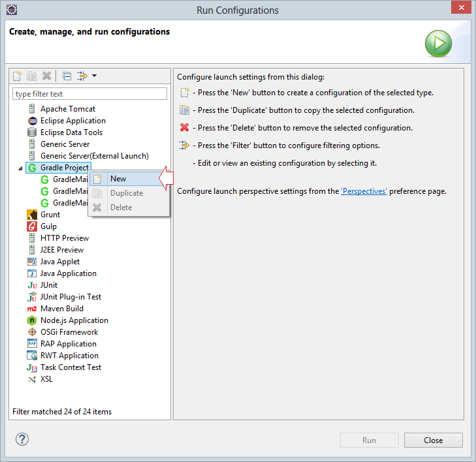Select the Apache Tomcat icon
Viewport: 476px width, 462px height.
click(x=32, y=108)
